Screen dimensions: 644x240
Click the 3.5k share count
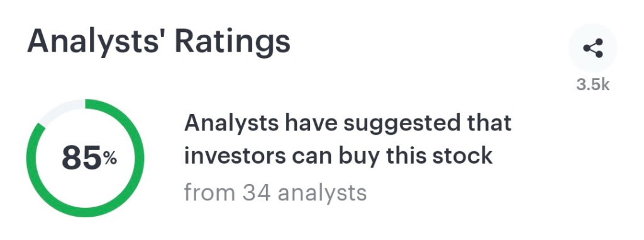(x=592, y=85)
